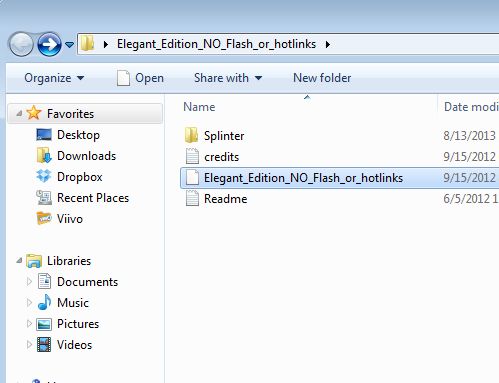Expand the Videos library
The height and width of the screenshot is (383, 499).
pos(29,345)
